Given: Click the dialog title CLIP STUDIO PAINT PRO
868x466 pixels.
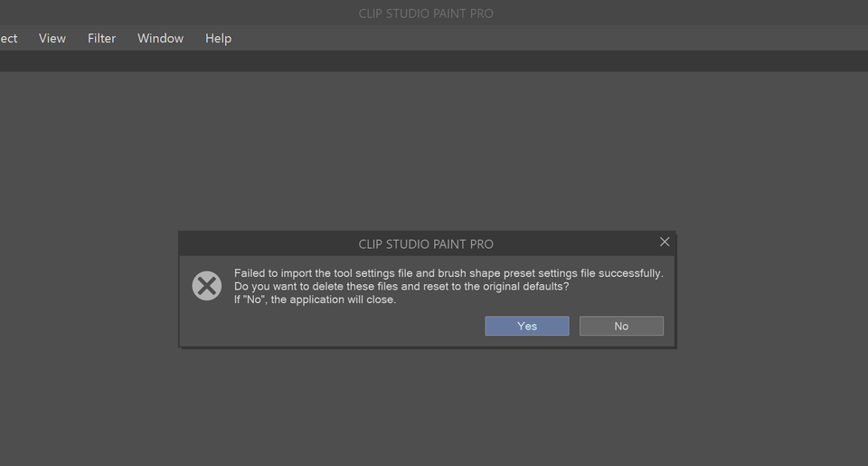Looking at the screenshot, I should click(x=426, y=244).
